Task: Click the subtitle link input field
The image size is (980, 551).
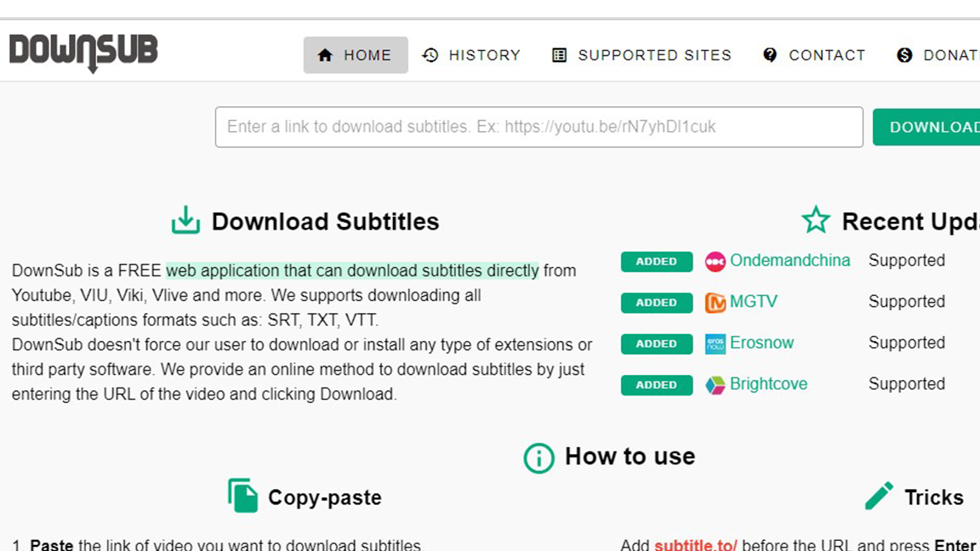Action: [538, 127]
